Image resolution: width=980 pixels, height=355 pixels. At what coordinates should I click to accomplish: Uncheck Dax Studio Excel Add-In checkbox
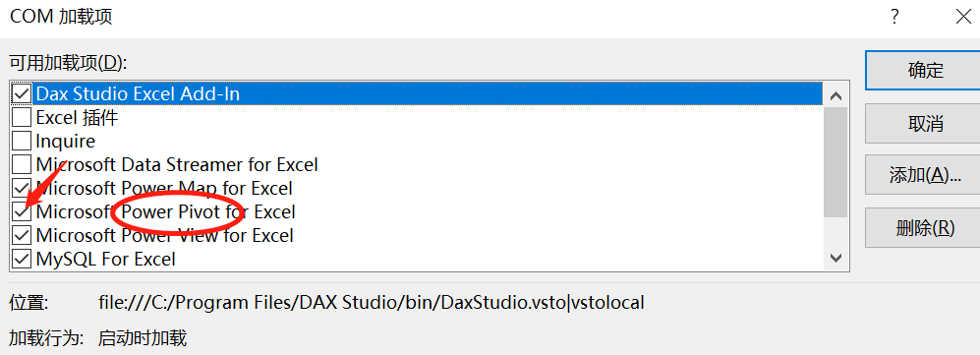tap(22, 93)
